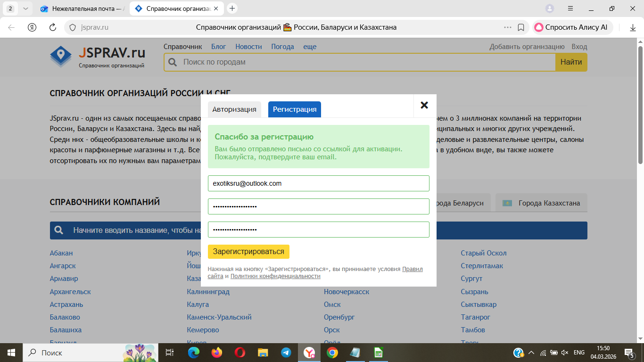Open Google Chrome from the taskbar

click(332, 353)
